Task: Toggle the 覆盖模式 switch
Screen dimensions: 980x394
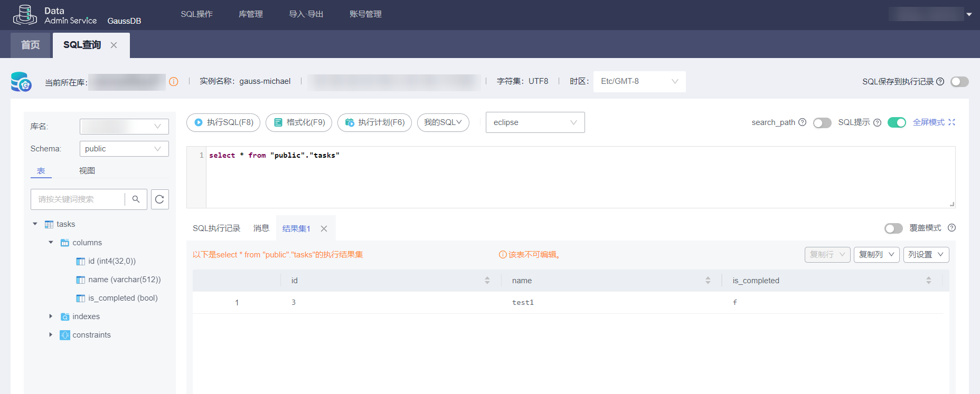Action: click(x=893, y=228)
